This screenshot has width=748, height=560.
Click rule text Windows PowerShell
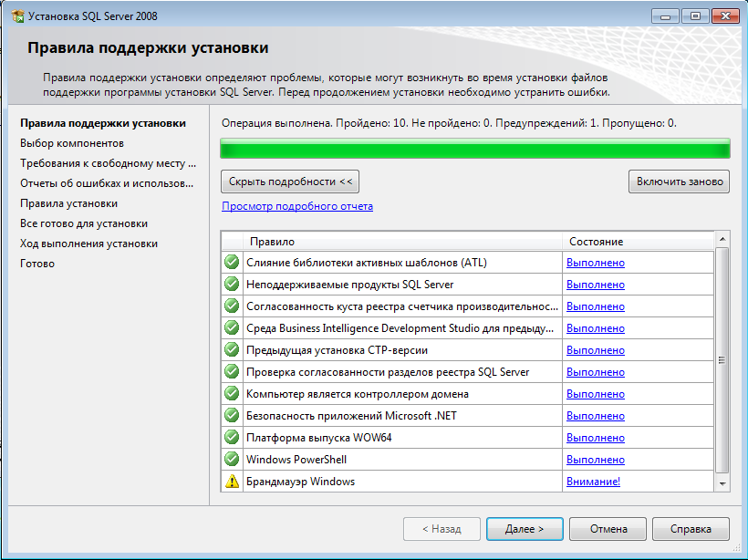coord(296,460)
